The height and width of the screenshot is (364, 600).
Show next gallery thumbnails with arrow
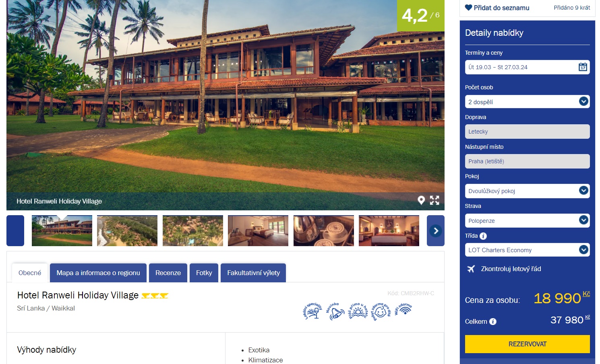point(436,231)
